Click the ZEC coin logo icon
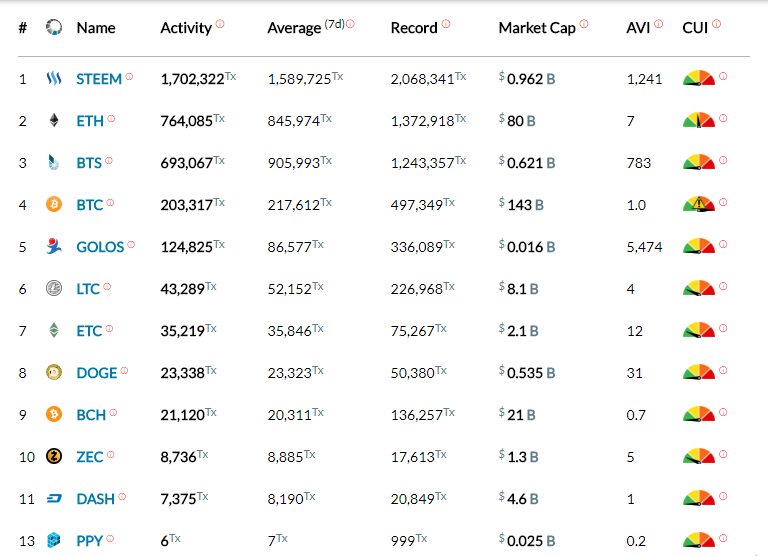 click(x=54, y=456)
